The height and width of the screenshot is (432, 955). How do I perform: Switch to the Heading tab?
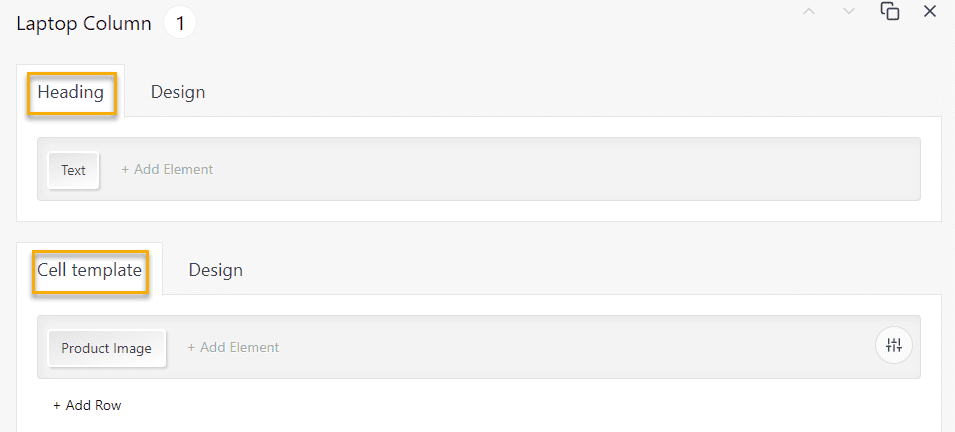pos(71,93)
